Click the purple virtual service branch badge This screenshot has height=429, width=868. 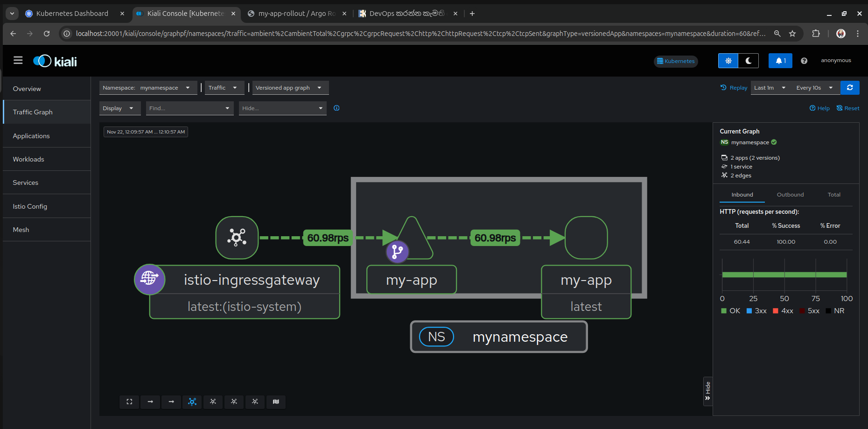398,252
